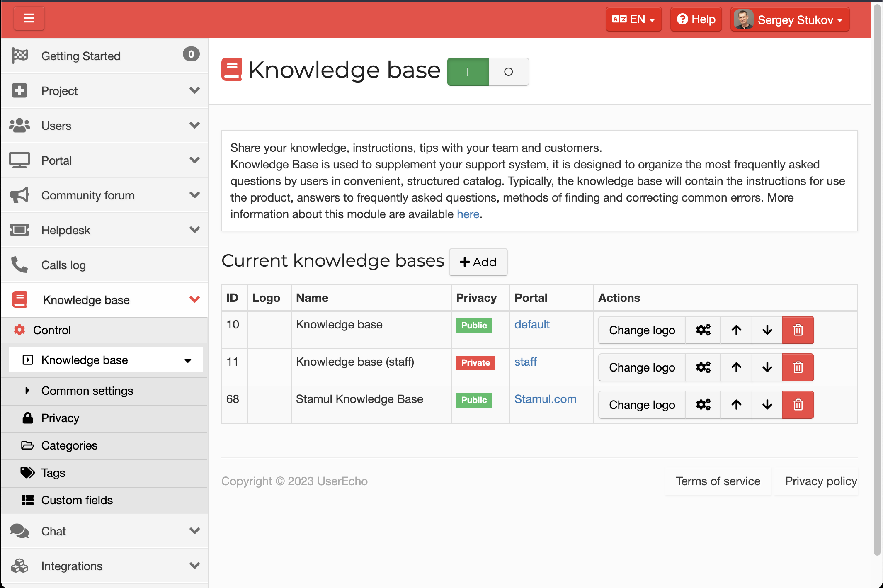Viewport: 883px width, 588px height.
Task: Open settings gear for Knowledge base row 10
Action: click(703, 330)
